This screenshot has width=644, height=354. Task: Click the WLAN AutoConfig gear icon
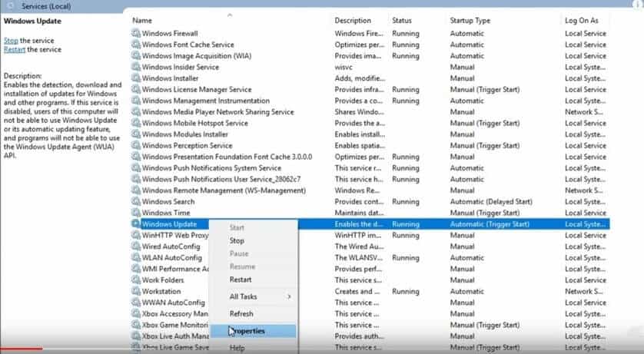[136, 257]
